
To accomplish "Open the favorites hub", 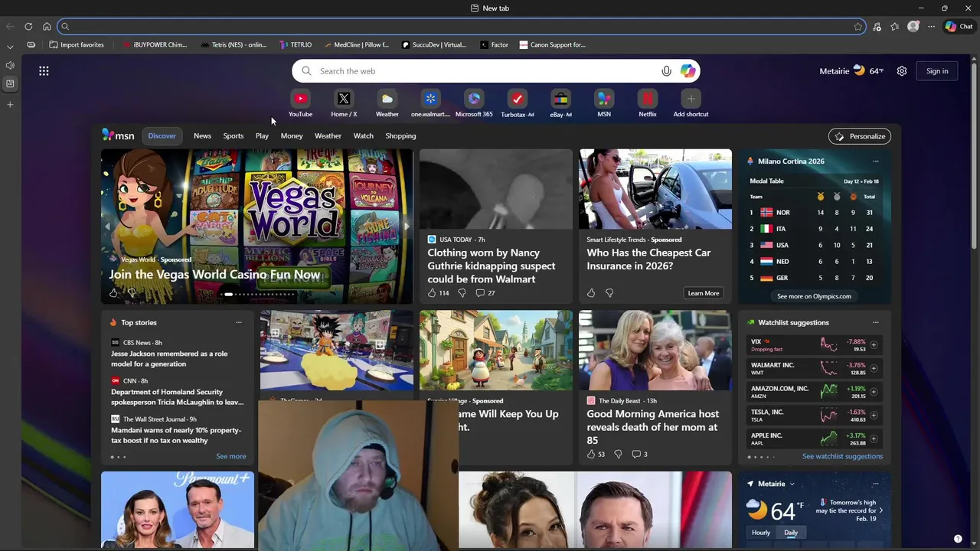I will click(x=895, y=26).
